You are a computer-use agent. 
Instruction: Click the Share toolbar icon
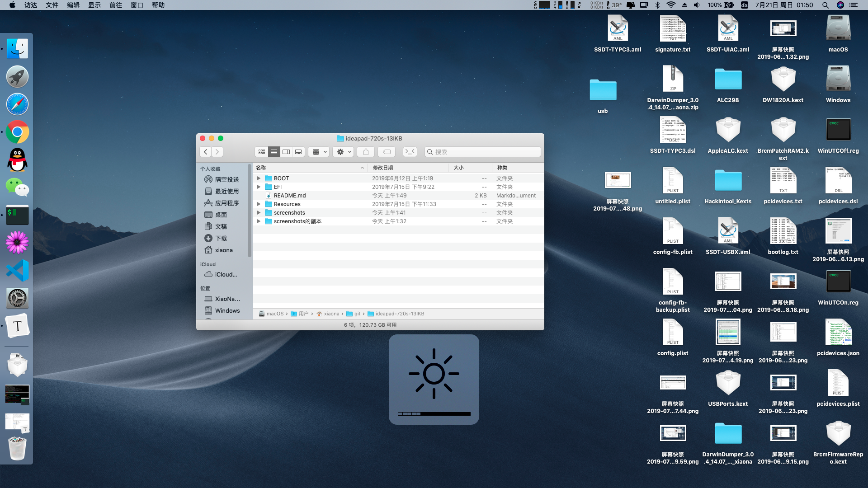(366, 152)
